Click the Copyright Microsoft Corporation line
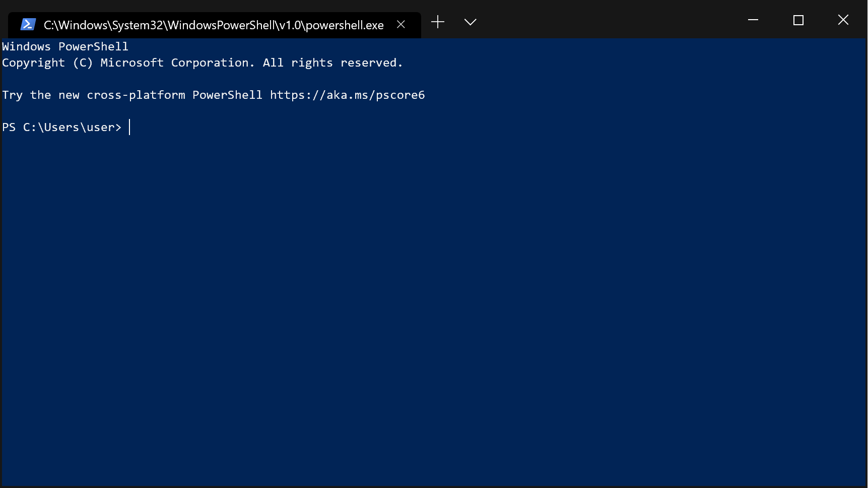Image resolution: width=868 pixels, height=488 pixels. pyautogui.click(x=203, y=63)
